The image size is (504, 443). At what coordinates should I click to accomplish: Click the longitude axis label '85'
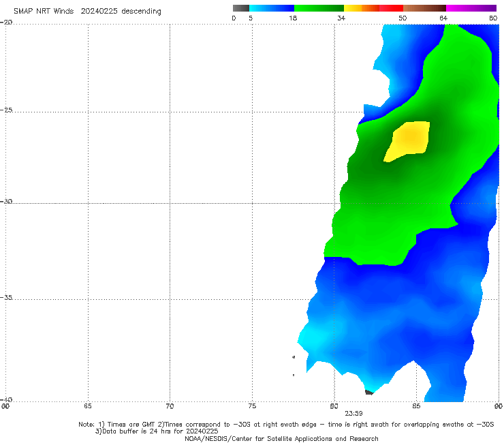pos(416,406)
